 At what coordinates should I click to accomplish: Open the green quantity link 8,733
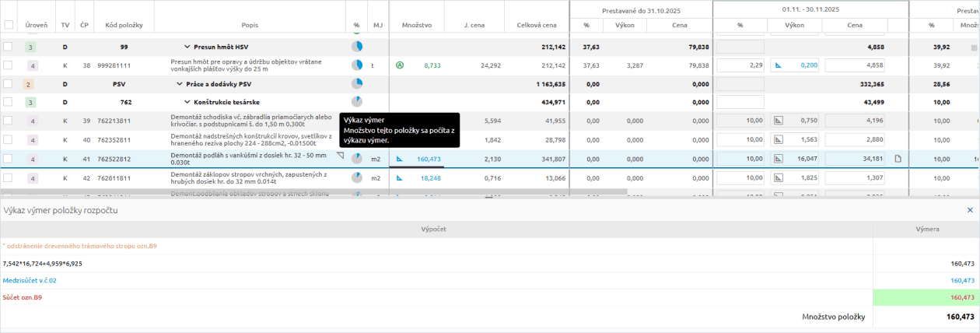[432, 66]
